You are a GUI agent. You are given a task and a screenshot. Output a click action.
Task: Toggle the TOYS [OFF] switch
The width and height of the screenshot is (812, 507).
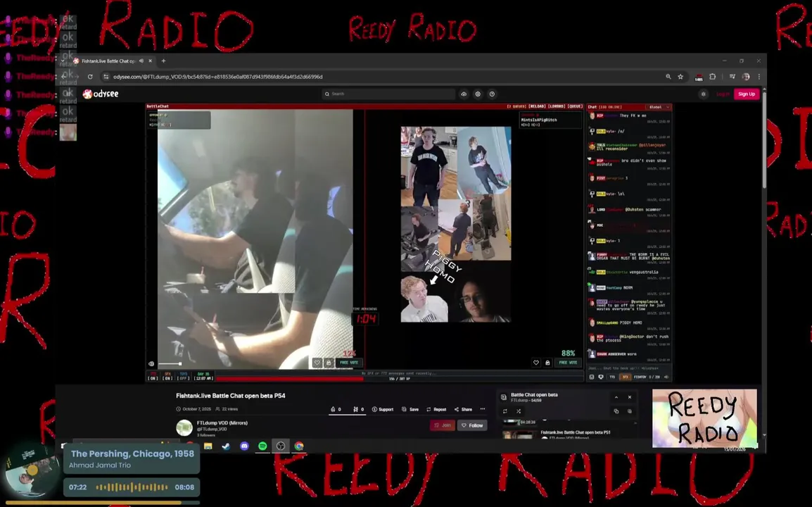[x=184, y=376]
